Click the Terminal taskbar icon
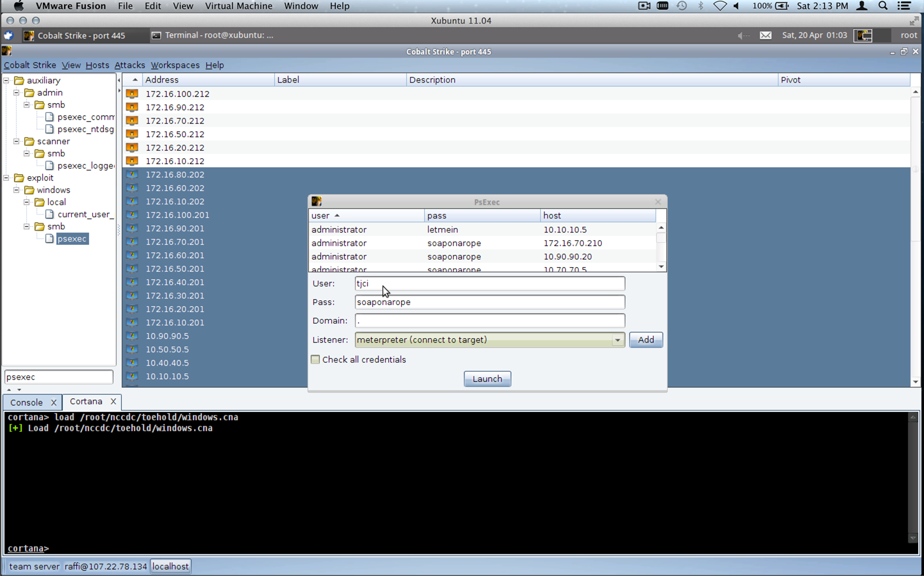This screenshot has height=576, width=924. [156, 36]
